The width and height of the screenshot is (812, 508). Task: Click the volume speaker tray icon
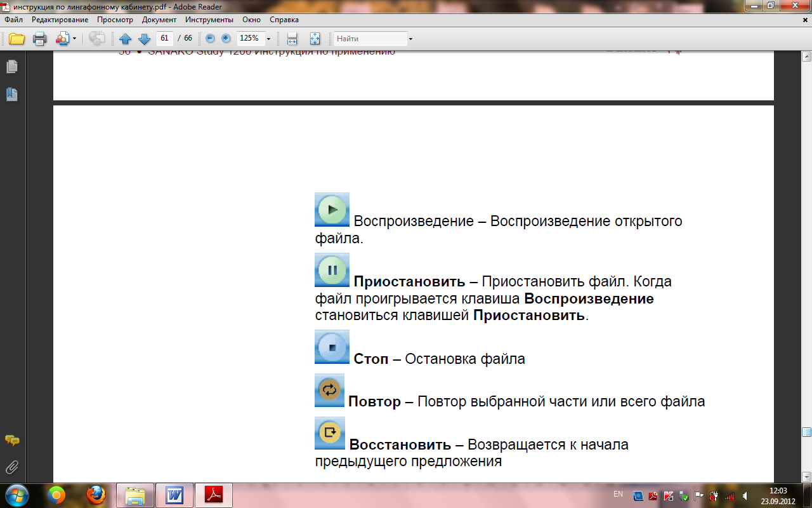pyautogui.click(x=745, y=496)
